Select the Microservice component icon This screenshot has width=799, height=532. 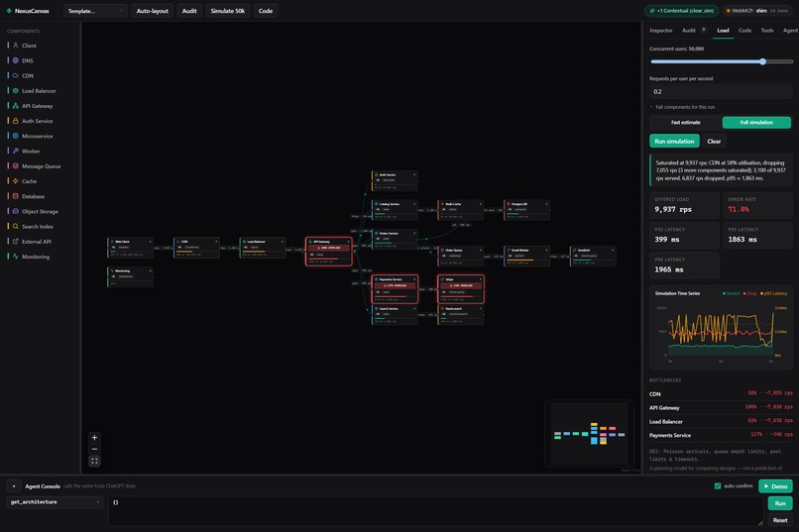(x=15, y=136)
